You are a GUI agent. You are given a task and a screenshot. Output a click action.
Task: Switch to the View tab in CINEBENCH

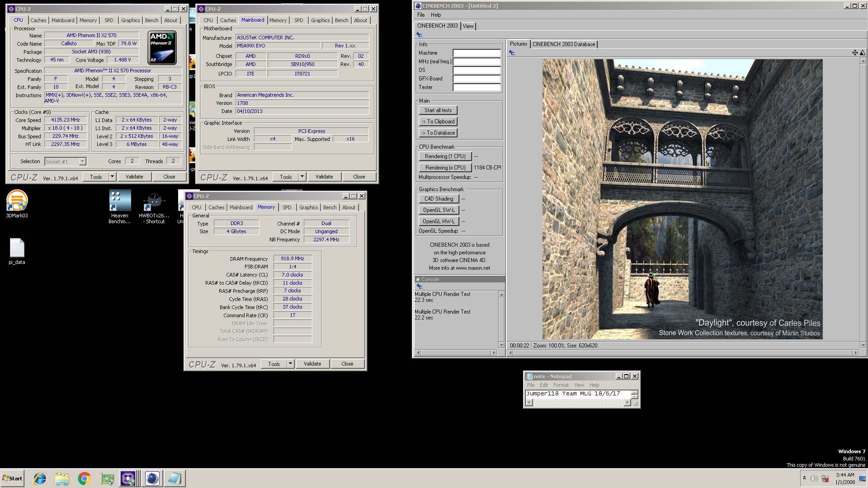[x=468, y=26]
